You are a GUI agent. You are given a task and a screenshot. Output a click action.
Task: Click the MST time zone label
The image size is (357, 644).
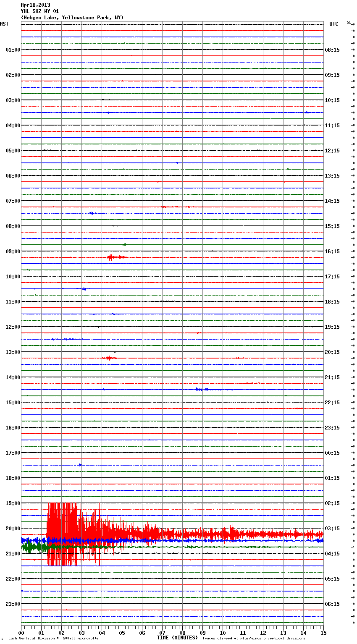[x=4, y=24]
